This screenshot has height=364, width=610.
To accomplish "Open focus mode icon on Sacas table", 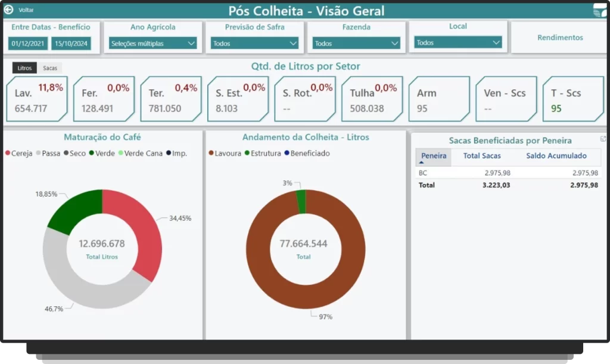I will pos(603,139).
